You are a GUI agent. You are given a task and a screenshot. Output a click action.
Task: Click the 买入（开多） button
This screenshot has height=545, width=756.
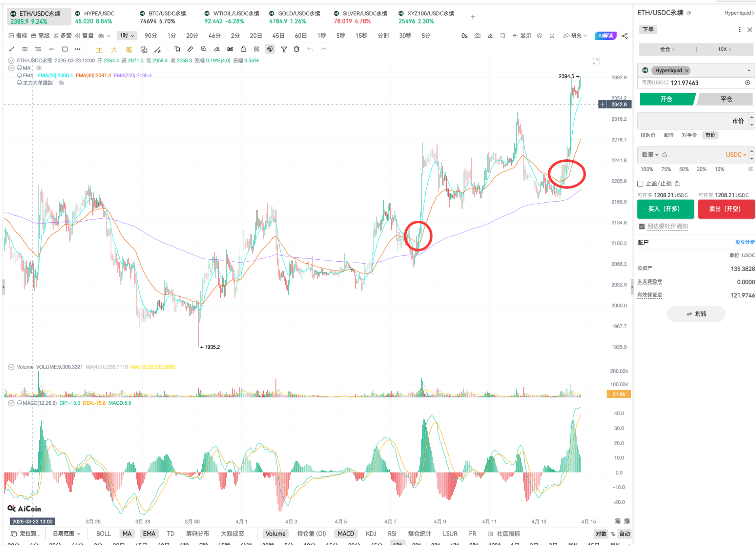[x=665, y=209]
